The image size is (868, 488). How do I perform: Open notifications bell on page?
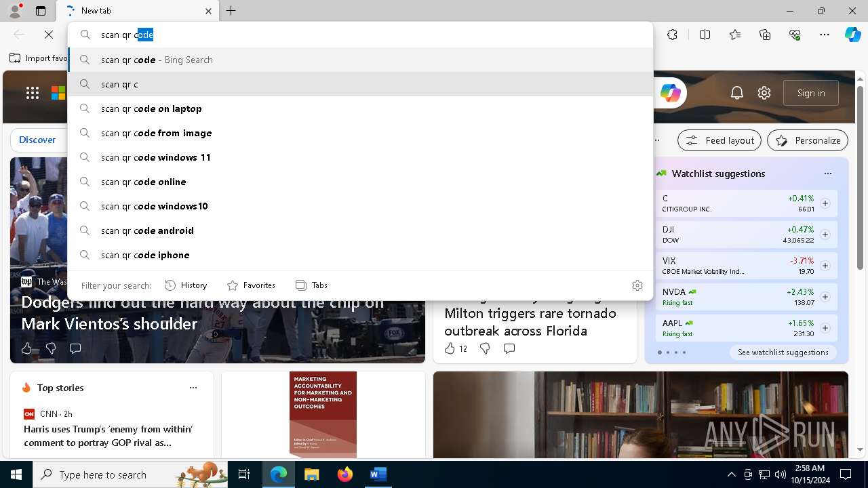point(737,93)
